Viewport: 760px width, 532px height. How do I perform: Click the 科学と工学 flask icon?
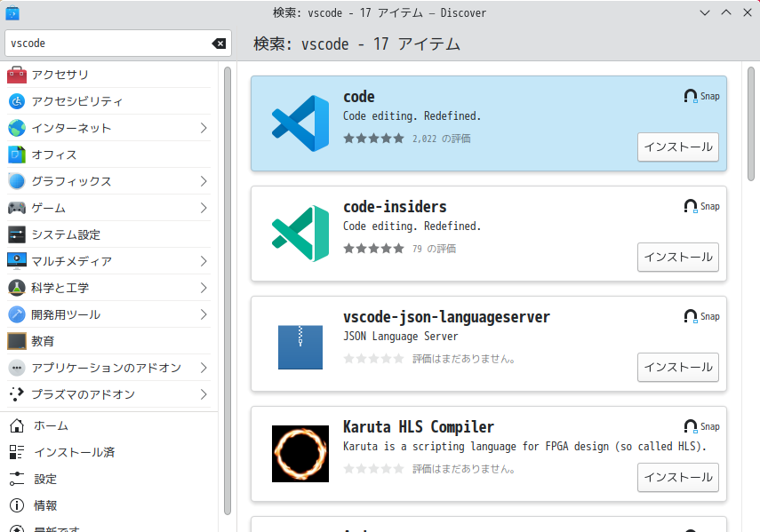pyautogui.click(x=17, y=288)
